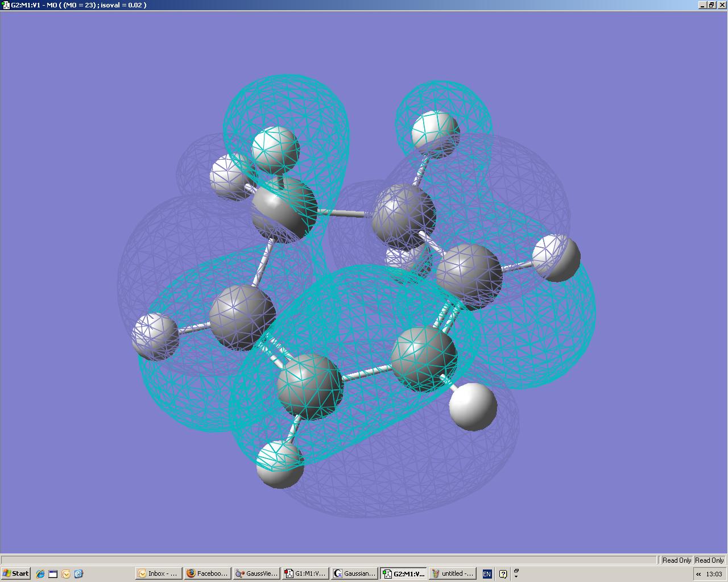Click the first Read Only status indicator
This screenshot has width=728, height=582.
[x=676, y=560]
